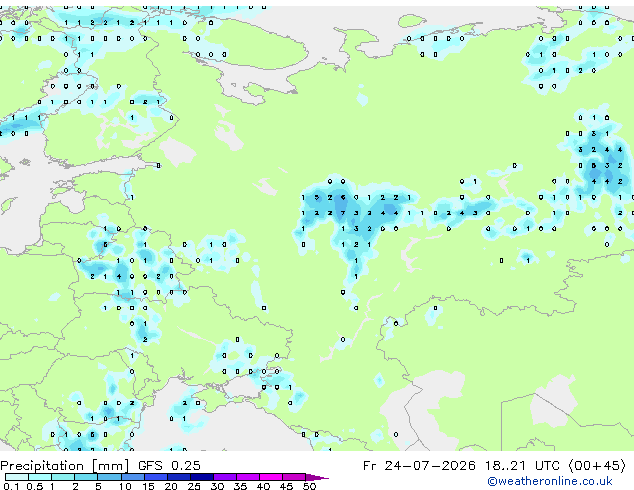Select the 35–40 mm legend color swatch

[x=247, y=477]
